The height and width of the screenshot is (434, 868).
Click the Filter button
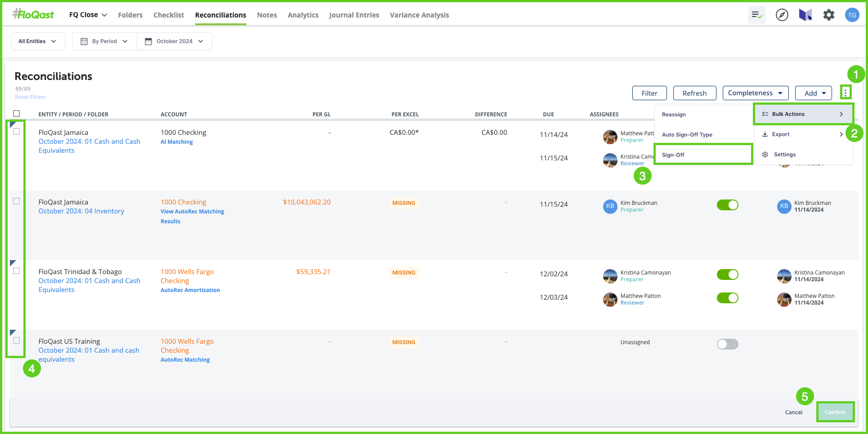coord(649,93)
